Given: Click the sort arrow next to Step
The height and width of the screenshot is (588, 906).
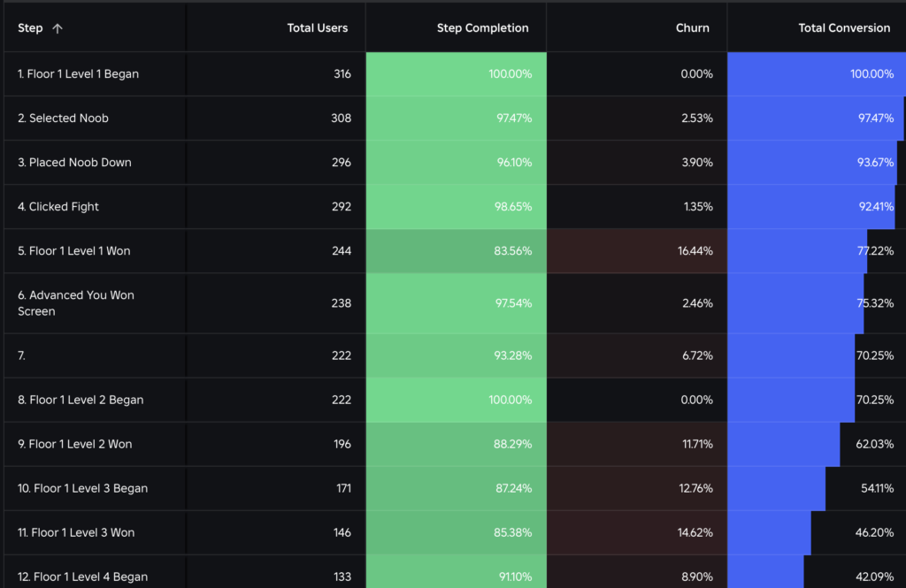Looking at the screenshot, I should click(58, 28).
